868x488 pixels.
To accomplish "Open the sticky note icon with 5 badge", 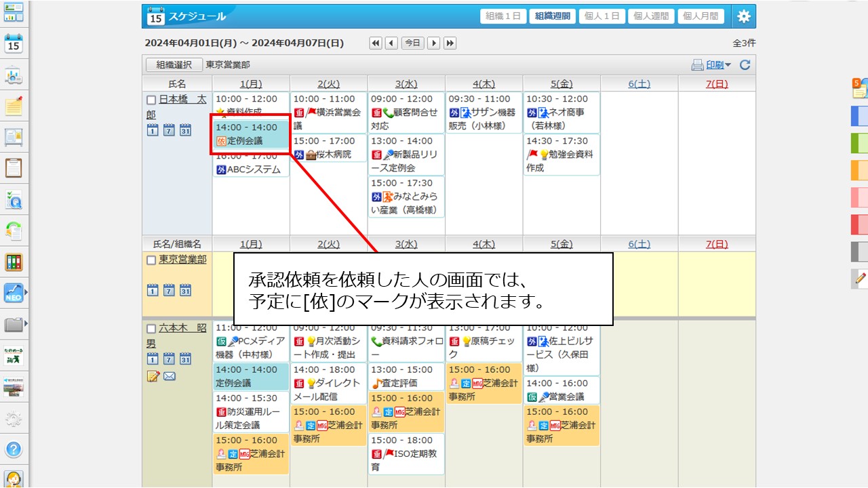I will 859,89.
